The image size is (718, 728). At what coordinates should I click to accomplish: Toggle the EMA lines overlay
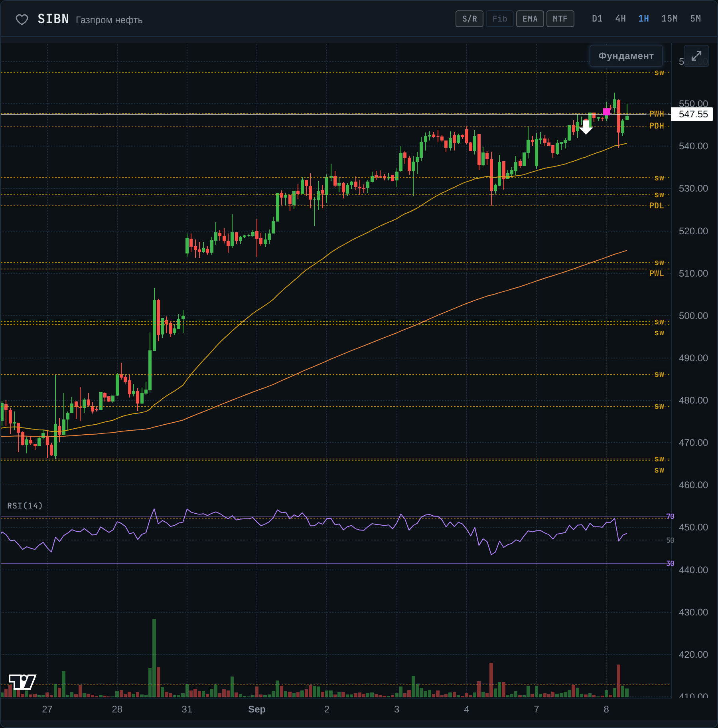(x=530, y=19)
